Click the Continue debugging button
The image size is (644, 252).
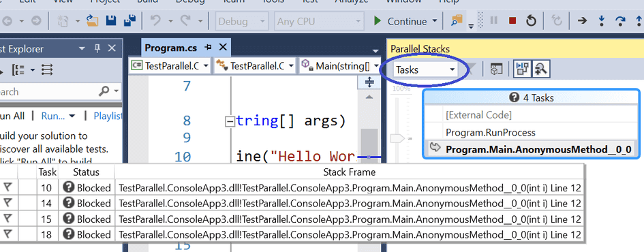tap(406, 21)
